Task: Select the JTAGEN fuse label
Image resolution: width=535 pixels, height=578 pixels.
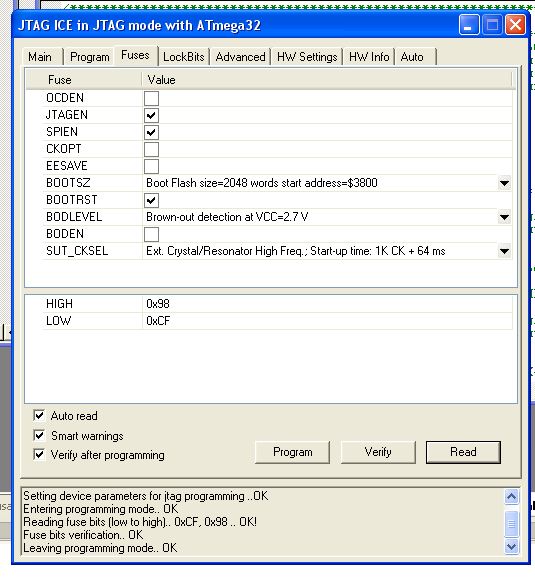Action: coord(67,115)
